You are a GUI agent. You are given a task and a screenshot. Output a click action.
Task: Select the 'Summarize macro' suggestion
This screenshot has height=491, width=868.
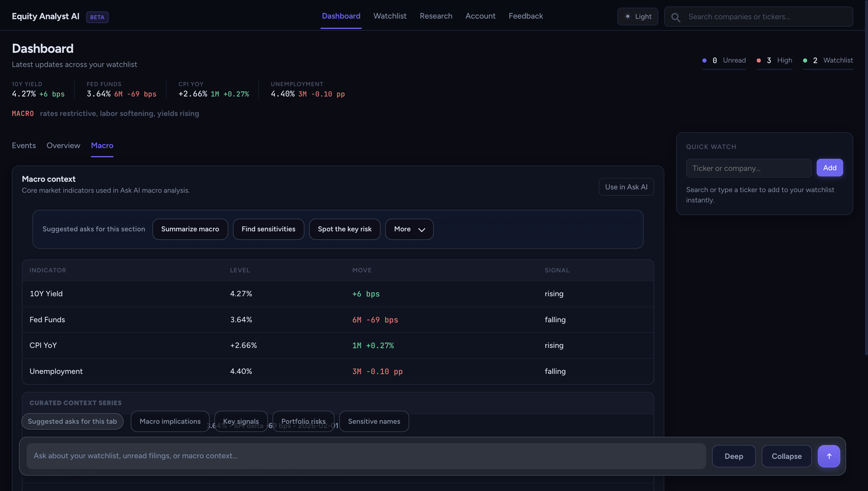click(190, 229)
